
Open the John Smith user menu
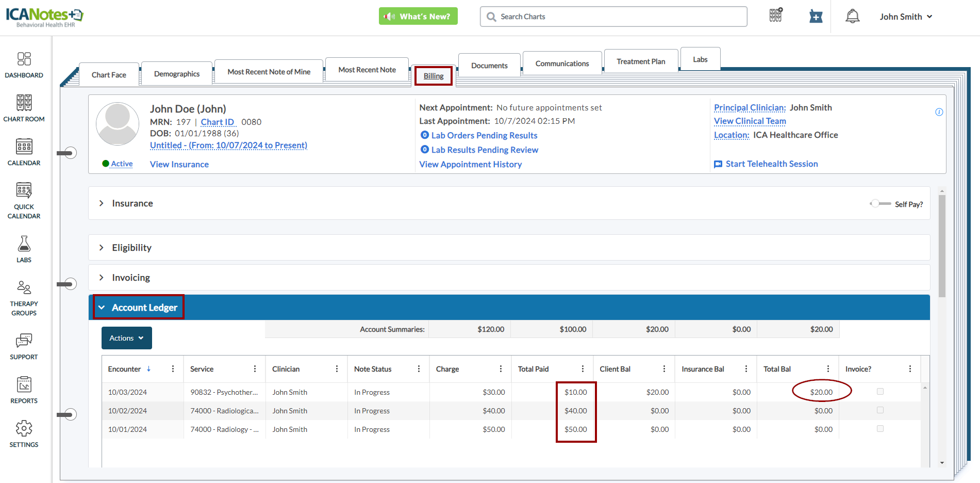click(x=906, y=17)
